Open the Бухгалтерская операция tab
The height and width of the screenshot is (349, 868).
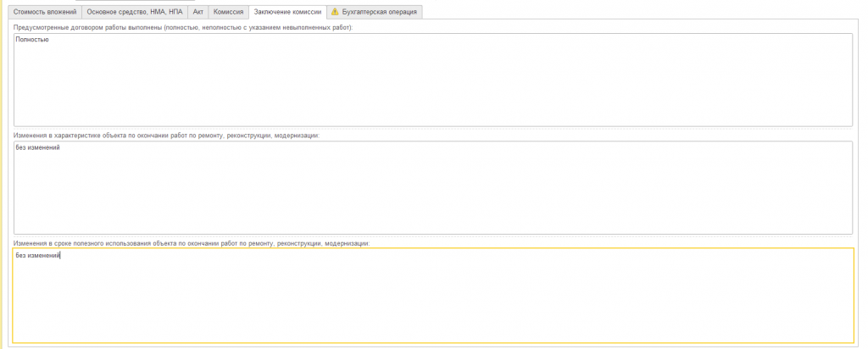374,12
